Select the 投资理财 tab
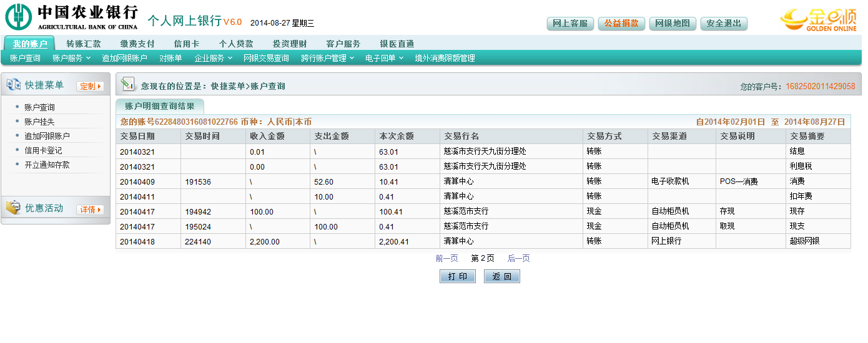 coord(290,44)
